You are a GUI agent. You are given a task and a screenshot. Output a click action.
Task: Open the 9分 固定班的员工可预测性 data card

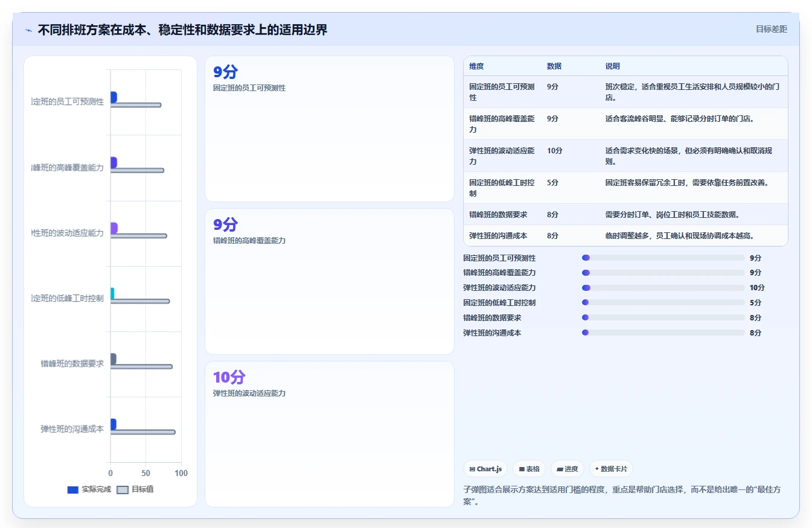[x=330, y=129]
